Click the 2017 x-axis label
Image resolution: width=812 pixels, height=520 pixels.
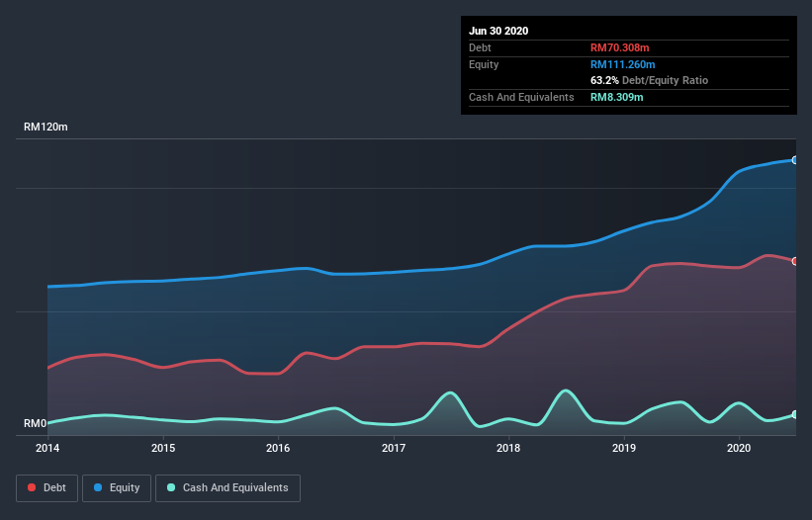394,448
